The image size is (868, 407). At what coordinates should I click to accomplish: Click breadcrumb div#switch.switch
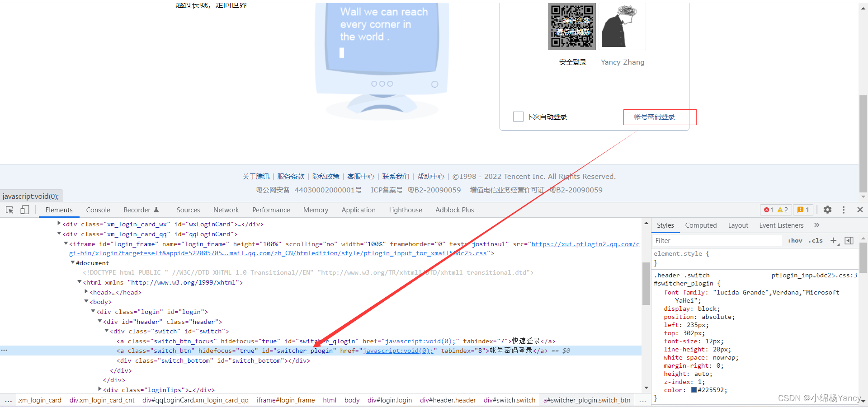pyautogui.click(x=509, y=400)
